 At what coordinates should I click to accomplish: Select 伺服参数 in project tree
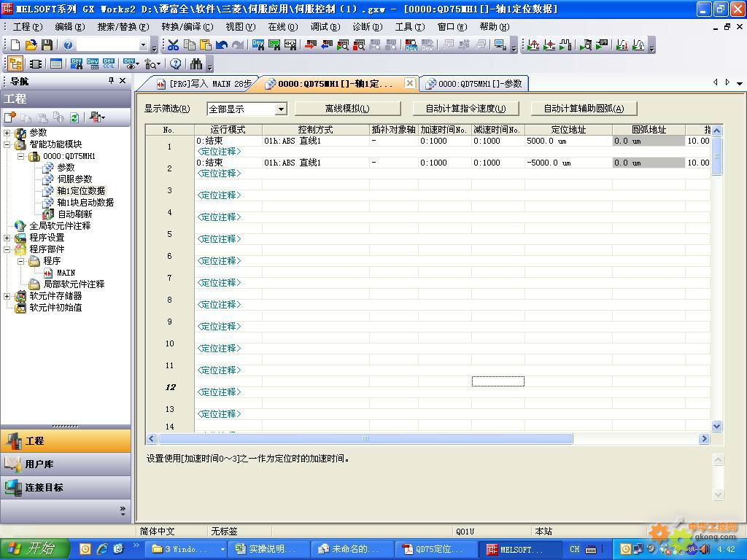coord(74,179)
